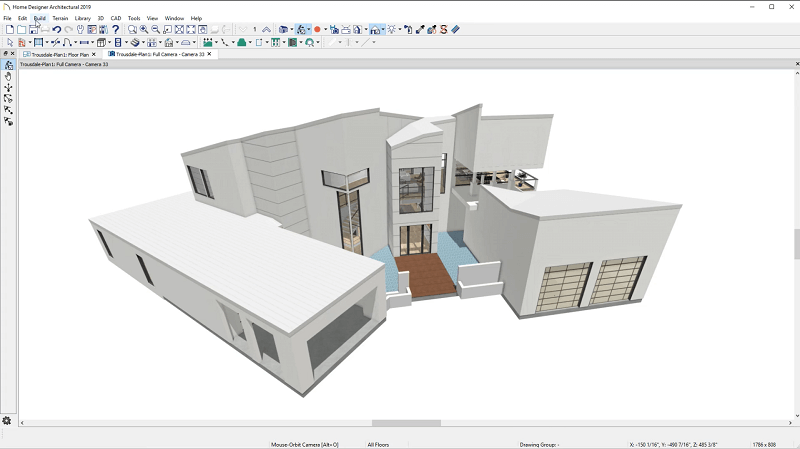Viewport: 800px width, 449px height.
Task: Click the Save floppy disk icon
Action: point(33,30)
